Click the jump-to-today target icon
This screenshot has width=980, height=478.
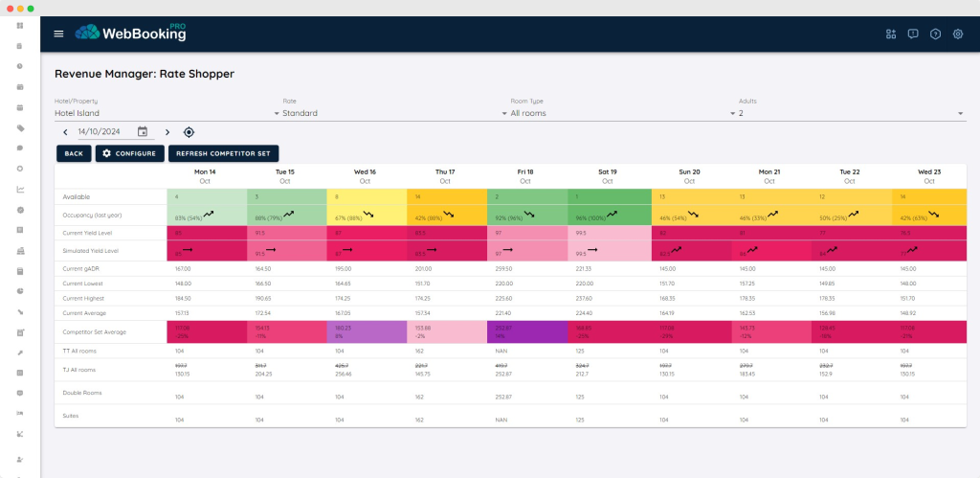189,132
